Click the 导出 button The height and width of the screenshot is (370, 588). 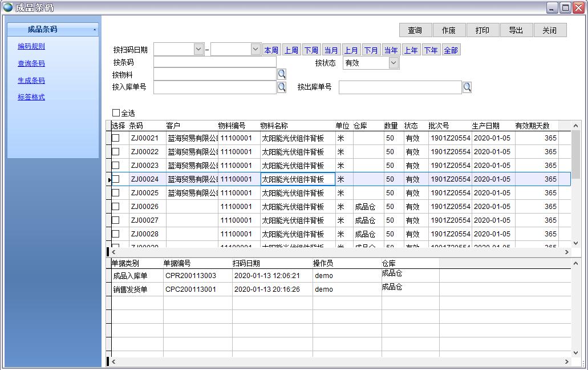[516, 30]
